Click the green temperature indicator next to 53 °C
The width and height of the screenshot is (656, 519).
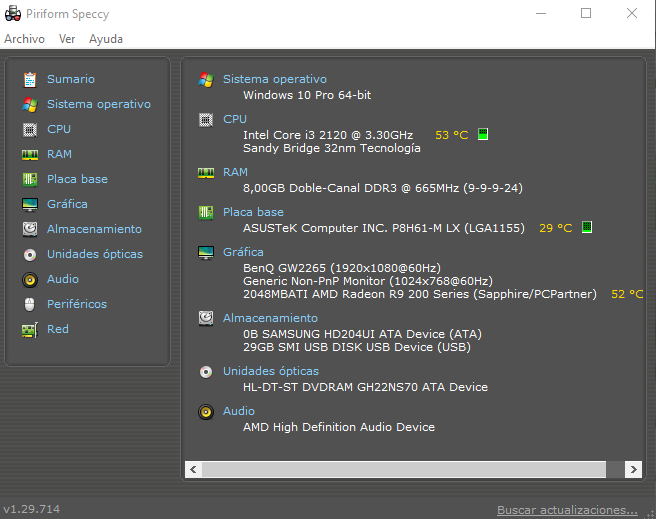pos(483,134)
